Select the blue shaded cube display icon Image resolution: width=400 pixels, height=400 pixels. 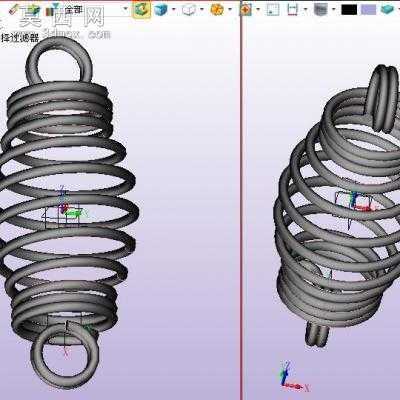point(162,10)
